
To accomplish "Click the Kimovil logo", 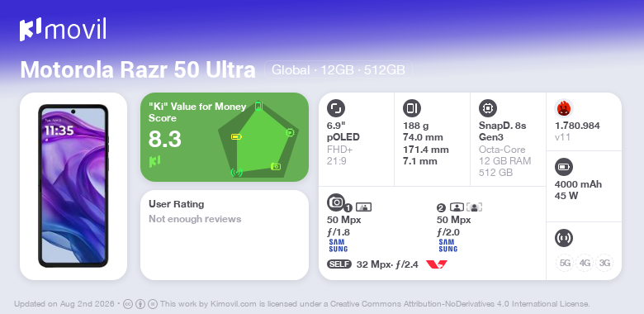I will pos(63,30).
